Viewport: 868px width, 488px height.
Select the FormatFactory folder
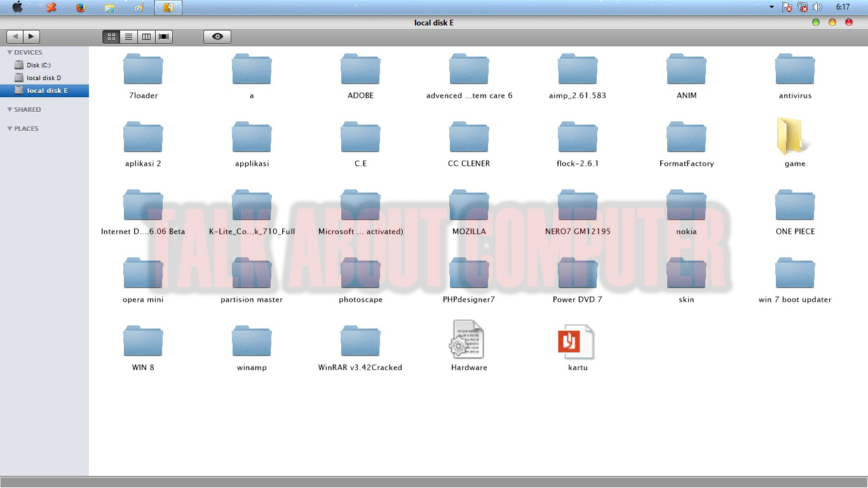coord(686,144)
